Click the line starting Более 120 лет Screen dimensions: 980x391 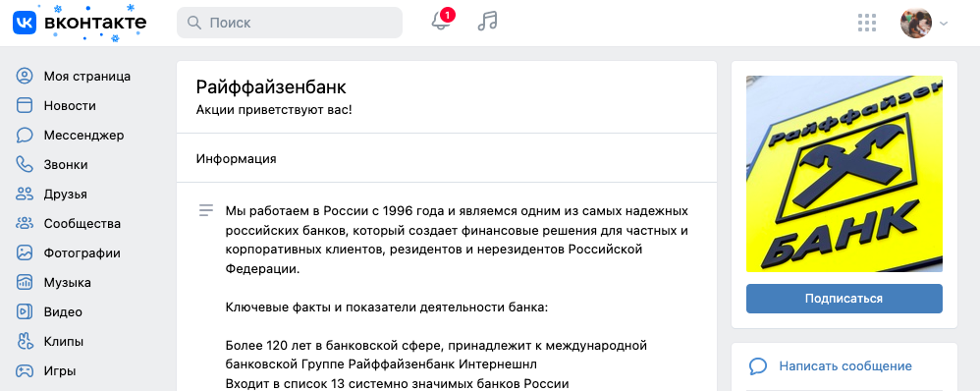(x=436, y=346)
